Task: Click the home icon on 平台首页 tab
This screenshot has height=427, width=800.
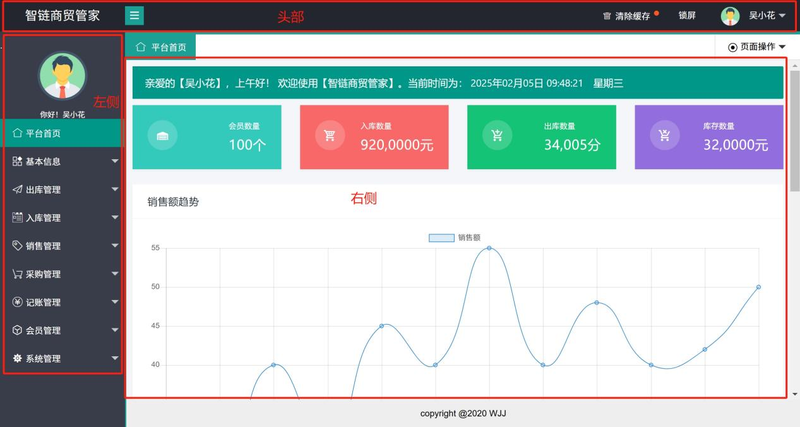Action: (141, 47)
